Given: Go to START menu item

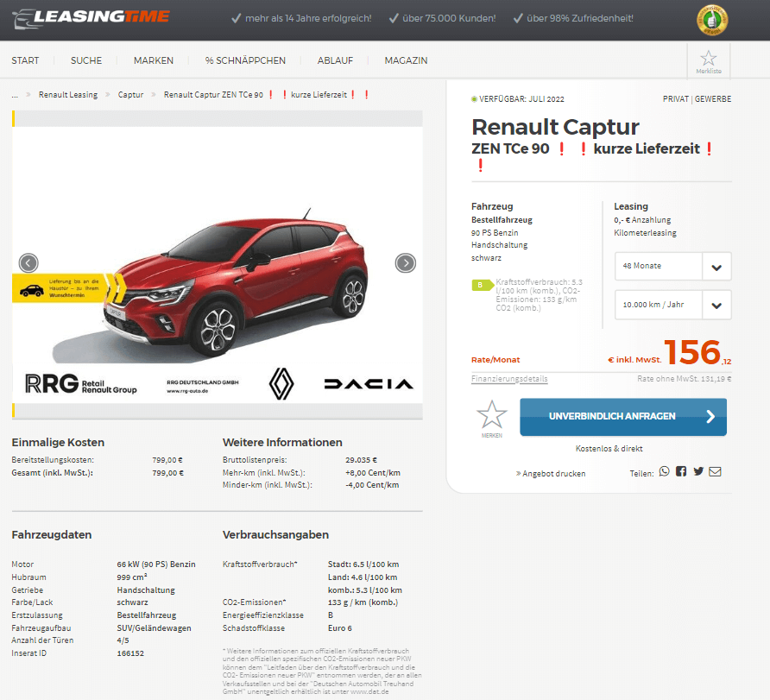Looking at the screenshot, I should click(25, 60).
